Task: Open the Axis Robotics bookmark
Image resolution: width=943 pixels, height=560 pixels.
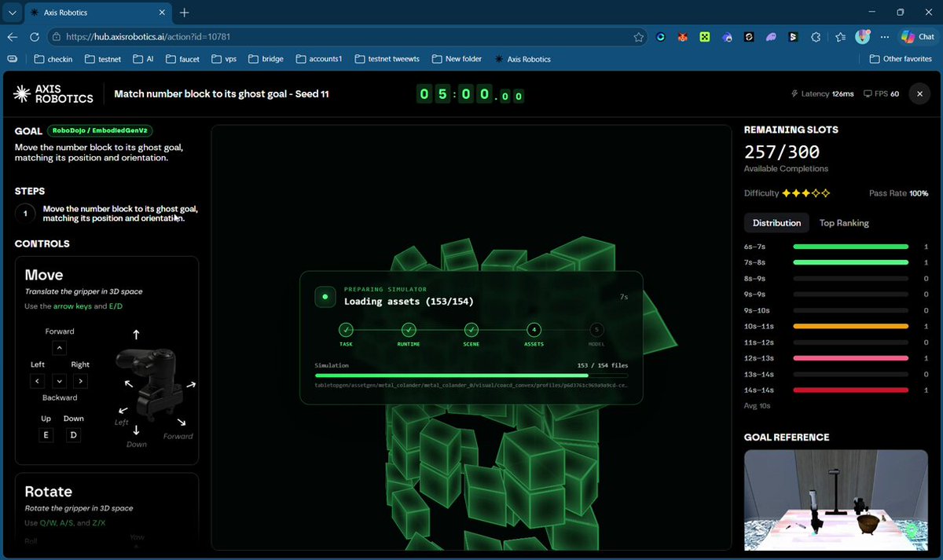Action: coord(523,59)
